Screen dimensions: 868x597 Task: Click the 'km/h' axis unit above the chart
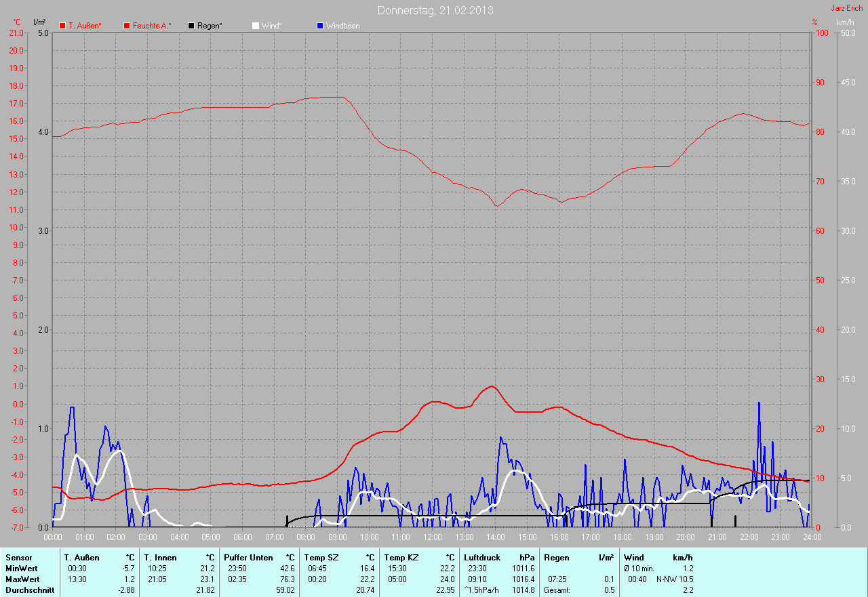pyautogui.click(x=846, y=22)
